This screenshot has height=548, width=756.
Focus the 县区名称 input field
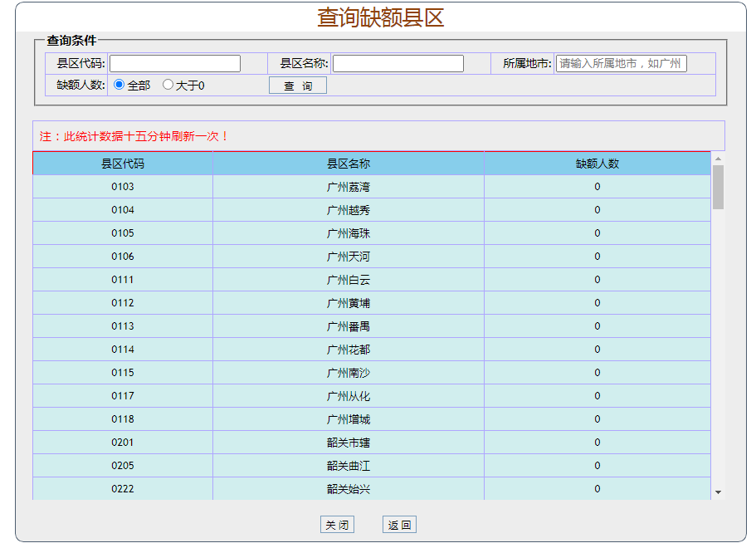pyautogui.click(x=398, y=64)
